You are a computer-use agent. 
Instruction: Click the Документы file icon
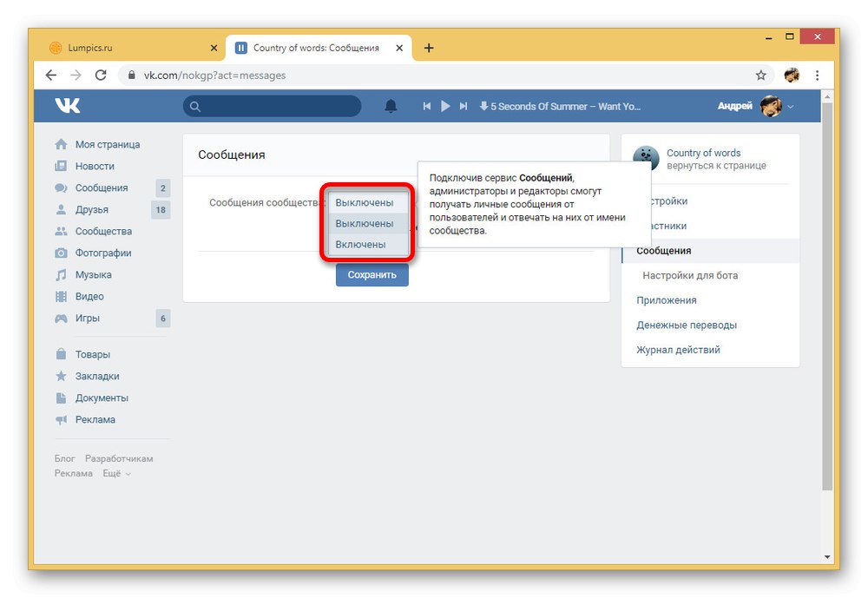click(x=61, y=398)
